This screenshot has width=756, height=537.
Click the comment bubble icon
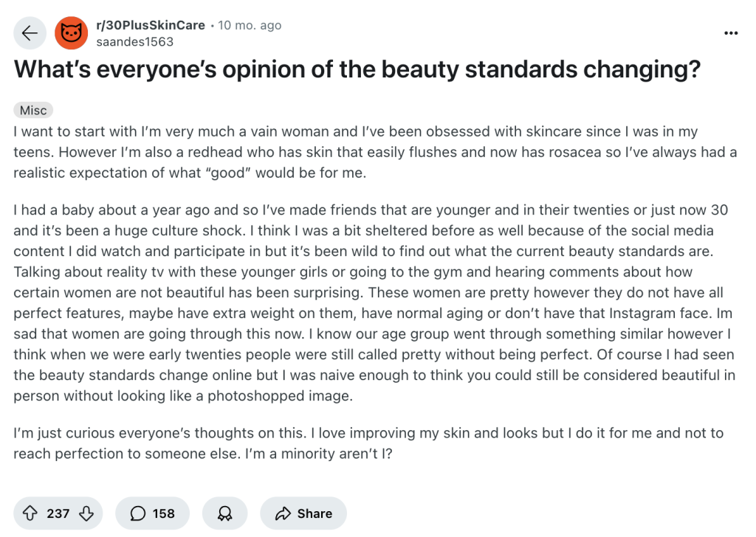(x=137, y=513)
